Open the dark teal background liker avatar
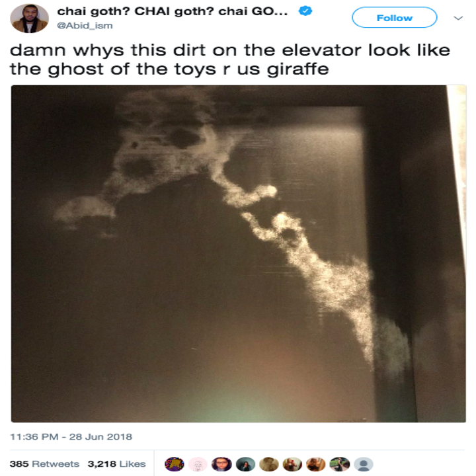Viewport: 476px width, 476px height. coord(245,464)
